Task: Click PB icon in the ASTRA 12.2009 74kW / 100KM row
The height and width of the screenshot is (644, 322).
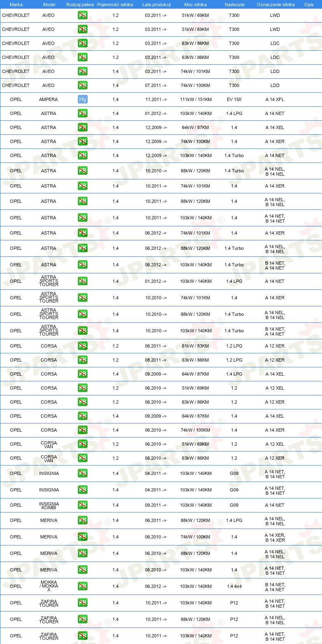Action: tap(83, 141)
